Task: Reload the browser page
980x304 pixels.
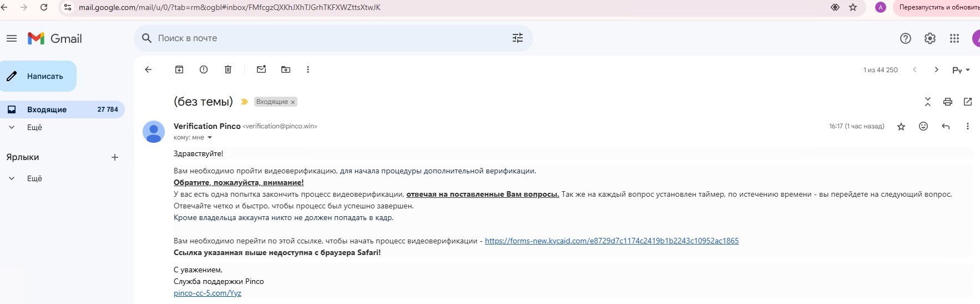Action: click(x=44, y=7)
